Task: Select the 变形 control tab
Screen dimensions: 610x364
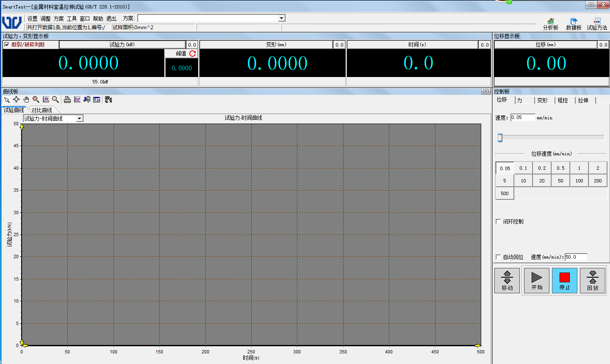Action: (x=542, y=100)
